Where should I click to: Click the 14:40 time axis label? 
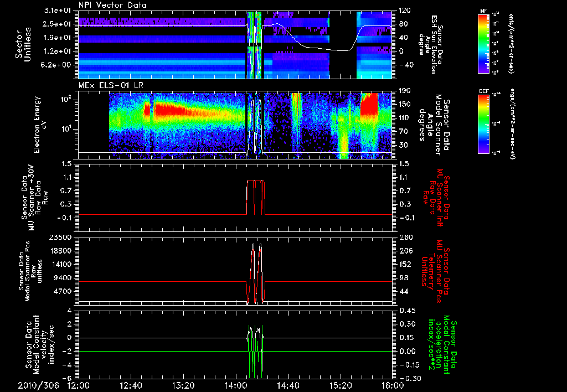pyautogui.click(x=288, y=385)
